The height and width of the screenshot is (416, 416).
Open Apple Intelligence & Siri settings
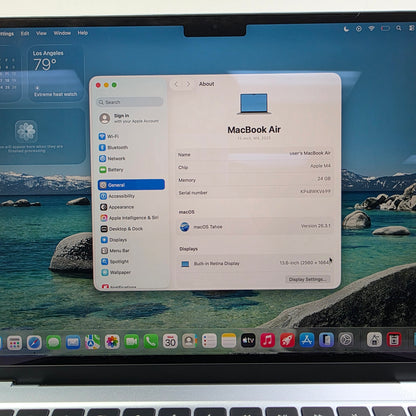[129, 218]
